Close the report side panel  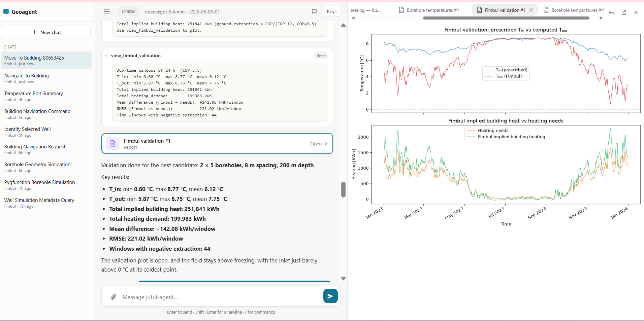click(636, 12)
